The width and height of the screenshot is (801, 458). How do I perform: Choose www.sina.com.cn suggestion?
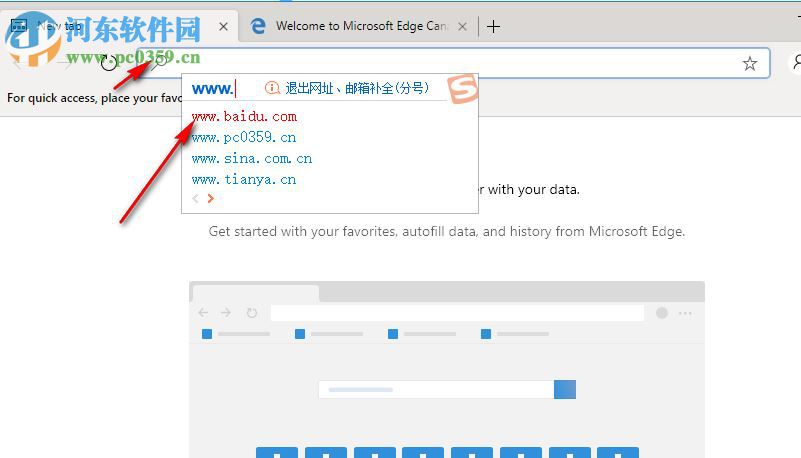click(x=252, y=159)
